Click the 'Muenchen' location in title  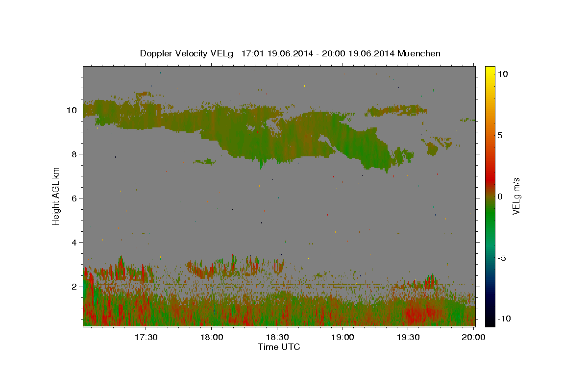pos(419,53)
